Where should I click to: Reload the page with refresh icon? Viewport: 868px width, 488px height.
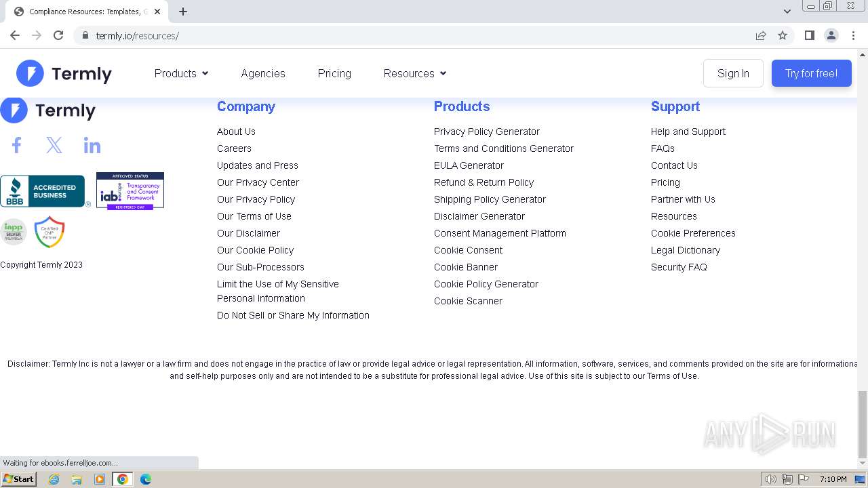(x=58, y=35)
